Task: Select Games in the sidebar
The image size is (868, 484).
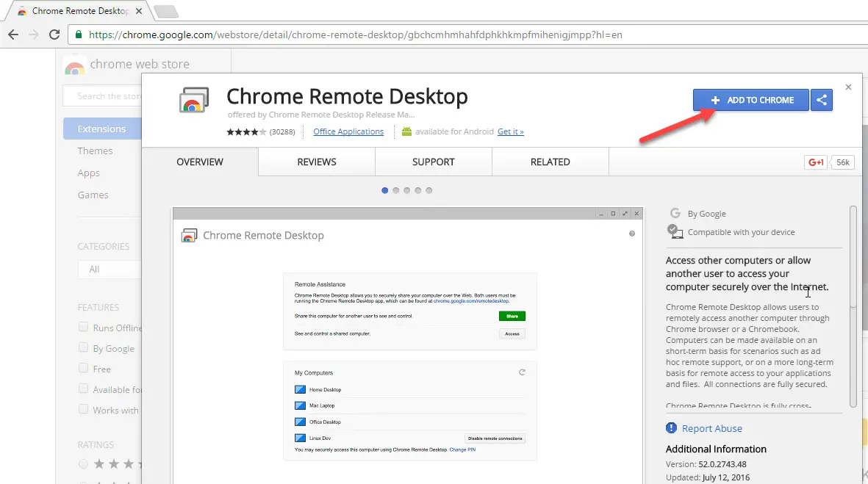Action: (93, 195)
